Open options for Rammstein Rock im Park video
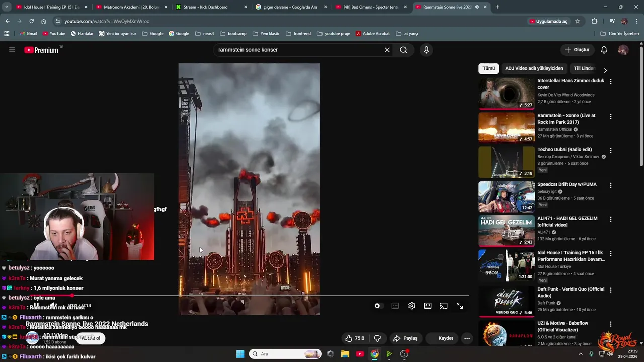This screenshot has height=362, width=644. point(611,116)
